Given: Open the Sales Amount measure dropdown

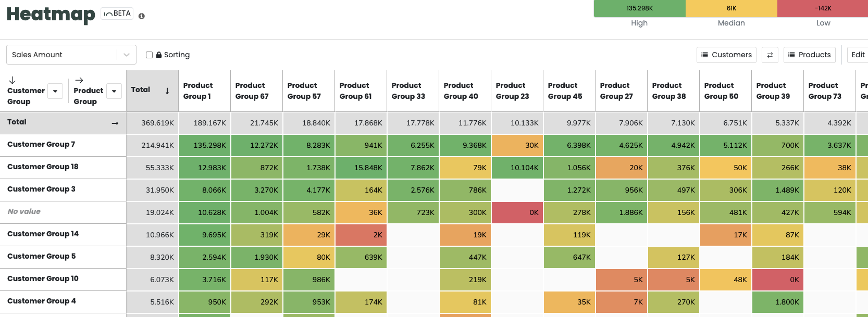Looking at the screenshot, I should 125,55.
